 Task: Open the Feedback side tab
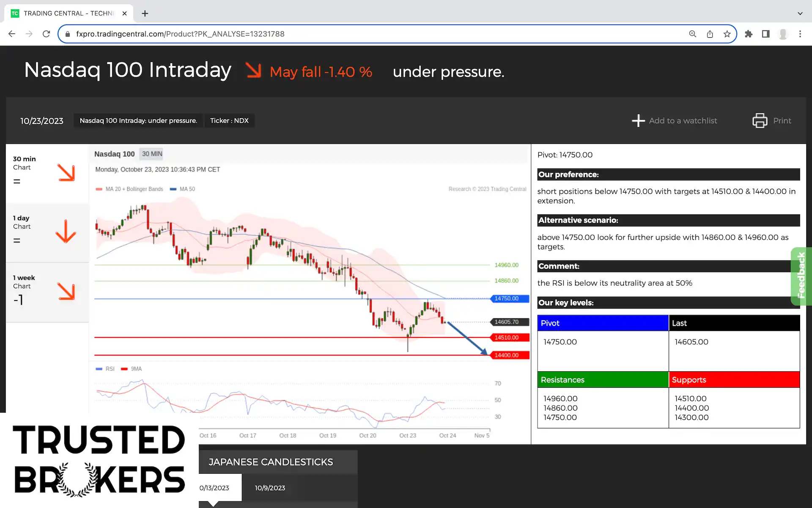pos(801,276)
